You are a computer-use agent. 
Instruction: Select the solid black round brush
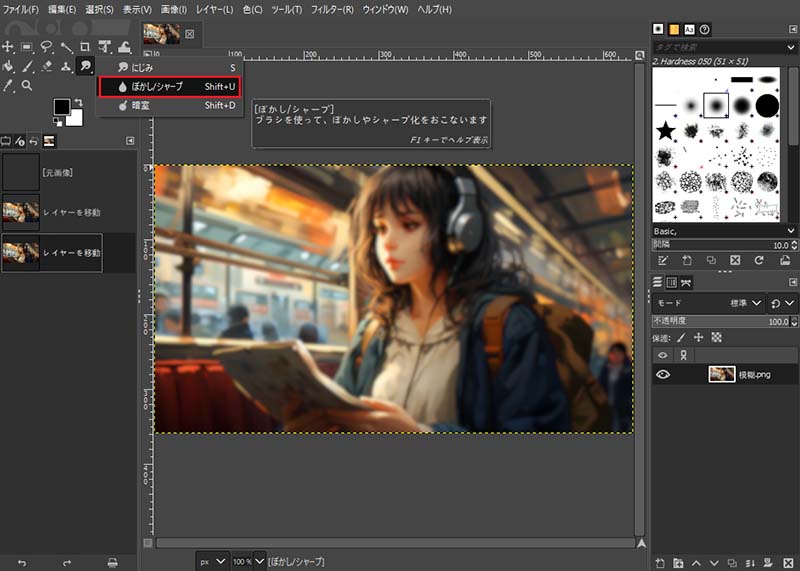[767, 106]
